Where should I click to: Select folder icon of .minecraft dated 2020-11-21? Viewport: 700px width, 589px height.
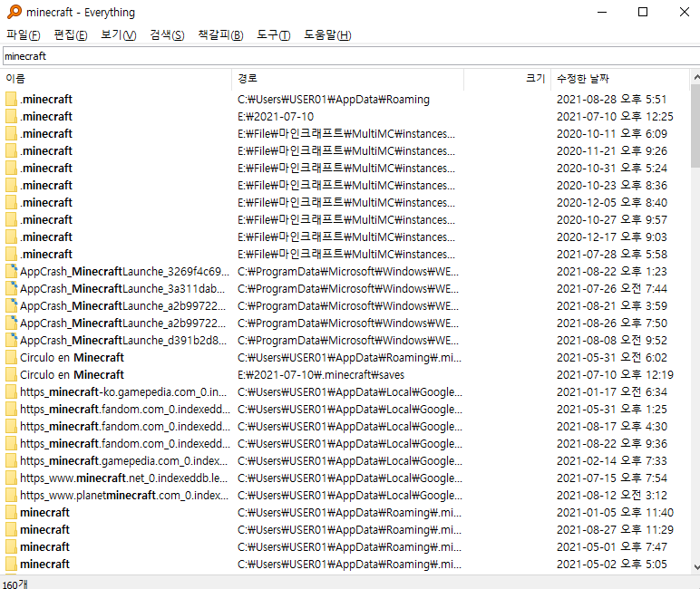pyautogui.click(x=11, y=150)
